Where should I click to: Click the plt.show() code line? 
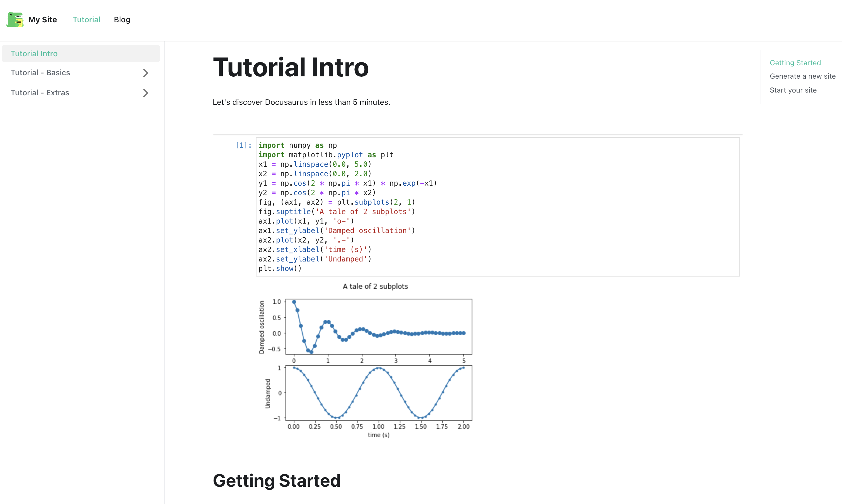click(x=280, y=269)
